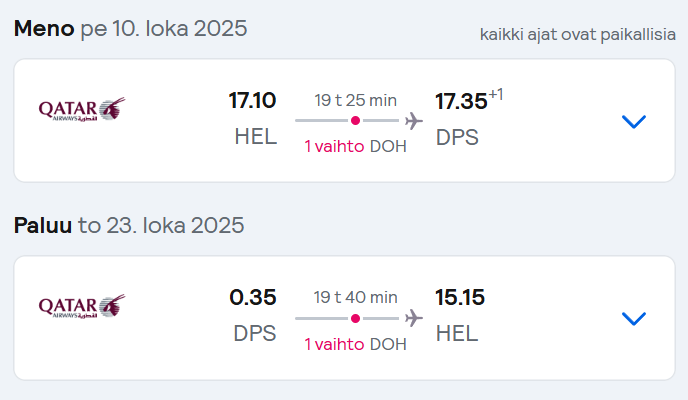Select '1 vaihto DOH' on return flight
This screenshot has width=688, height=400.
(x=355, y=344)
